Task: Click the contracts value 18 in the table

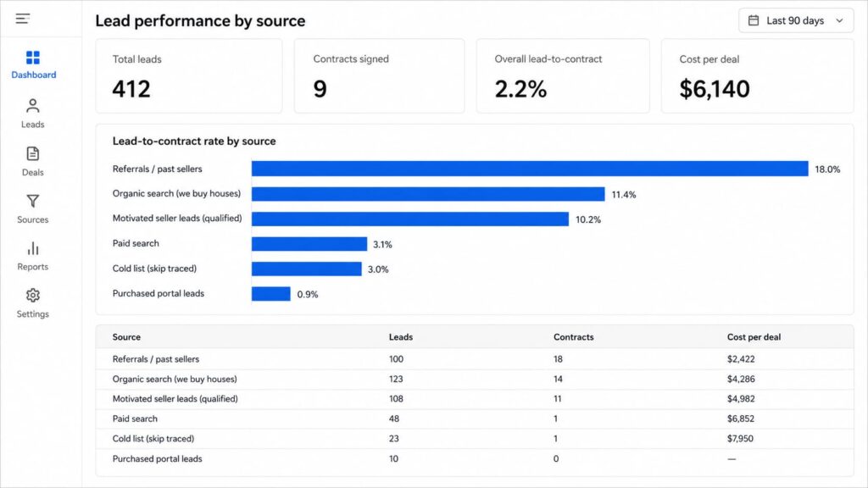Action: tap(558, 359)
